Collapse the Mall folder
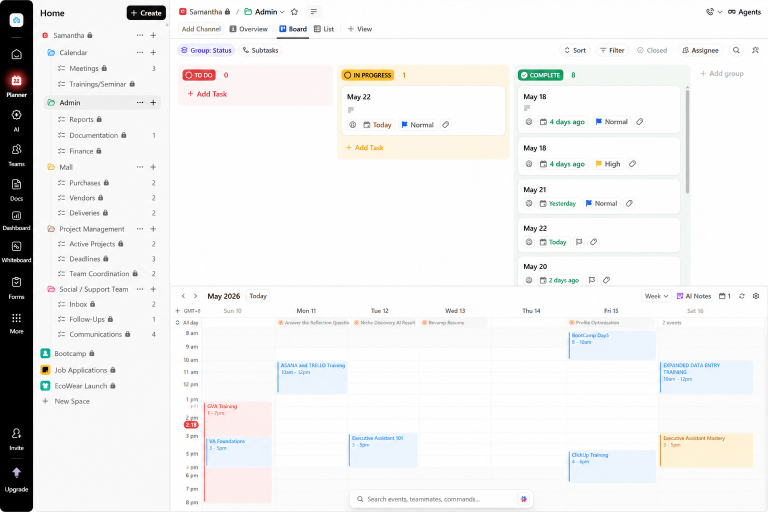768x512 pixels. (51, 167)
